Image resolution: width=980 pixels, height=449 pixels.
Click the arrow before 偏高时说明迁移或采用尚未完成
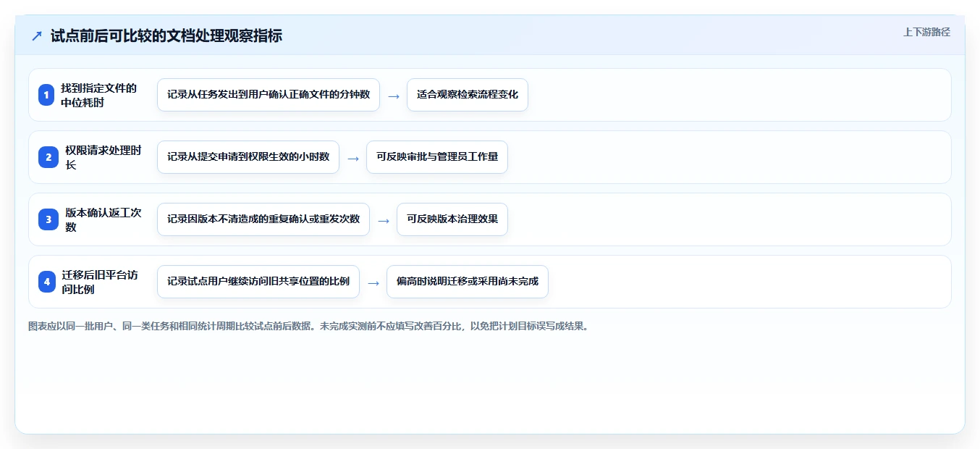click(373, 282)
